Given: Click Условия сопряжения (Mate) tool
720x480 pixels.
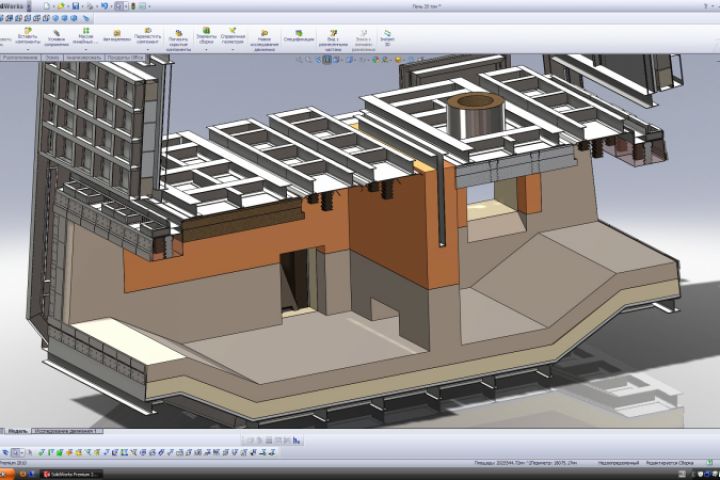Looking at the screenshot, I should pos(56,39).
